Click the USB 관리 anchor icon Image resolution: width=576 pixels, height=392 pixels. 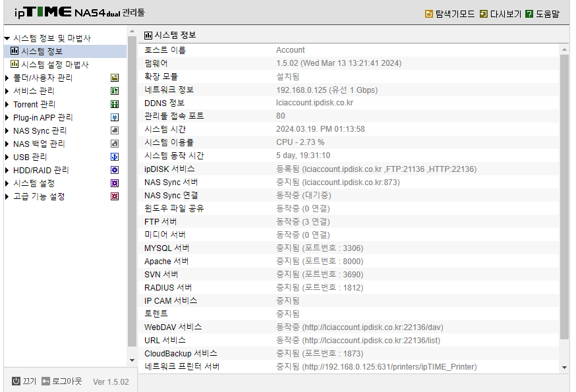115,157
